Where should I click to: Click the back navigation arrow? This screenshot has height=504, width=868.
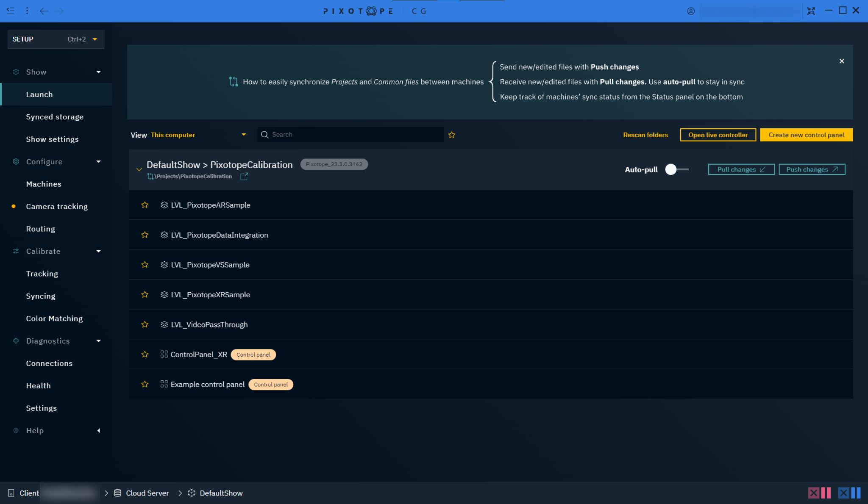point(44,11)
